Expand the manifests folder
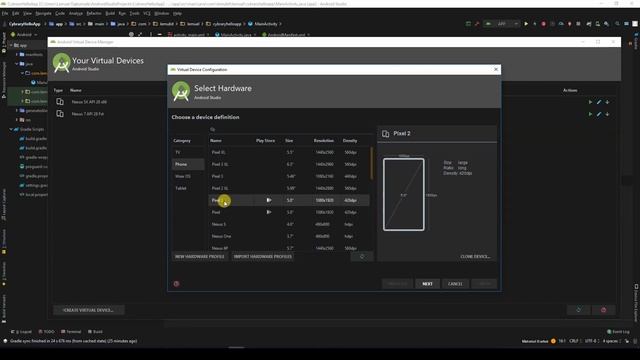This screenshot has width=640, height=360. tap(17, 54)
